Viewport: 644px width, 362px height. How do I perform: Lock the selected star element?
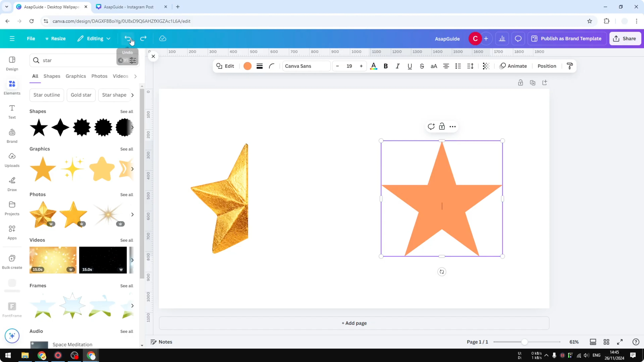click(x=442, y=127)
